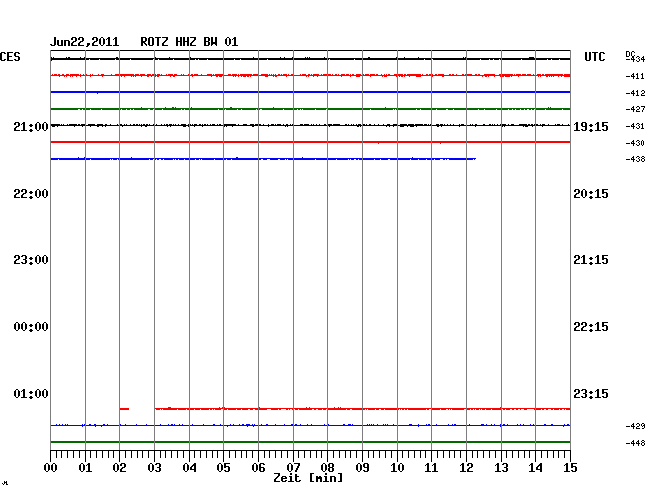Click the 00:00 local time label
650x494 pixels.
pyautogui.click(x=31, y=327)
